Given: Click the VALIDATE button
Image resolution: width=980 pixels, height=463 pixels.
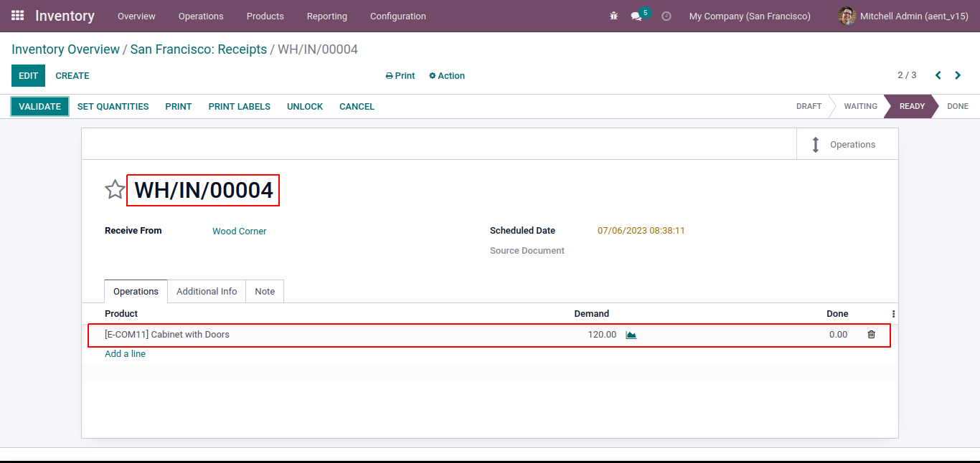Looking at the screenshot, I should 39,106.
